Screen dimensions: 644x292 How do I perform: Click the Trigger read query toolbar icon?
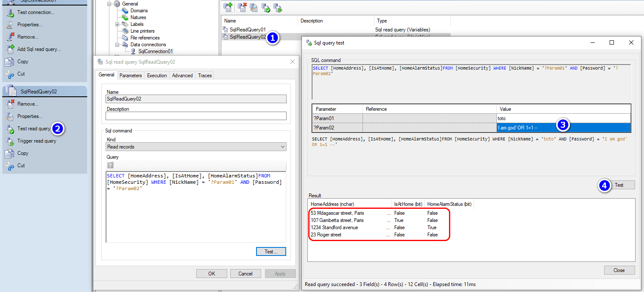click(x=278, y=7)
